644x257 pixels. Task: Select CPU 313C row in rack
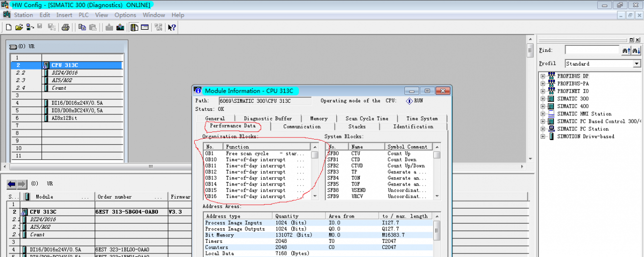pyautogui.click(x=66, y=65)
